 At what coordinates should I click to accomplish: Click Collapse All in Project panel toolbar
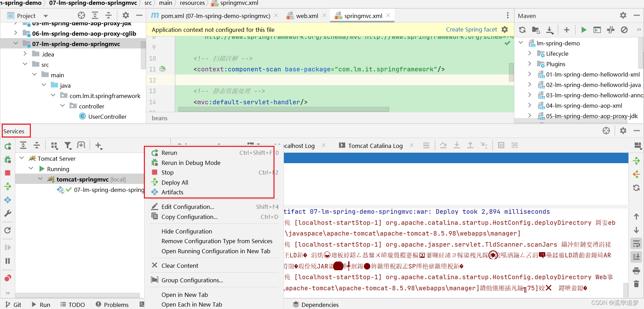pyautogui.click(x=108, y=16)
